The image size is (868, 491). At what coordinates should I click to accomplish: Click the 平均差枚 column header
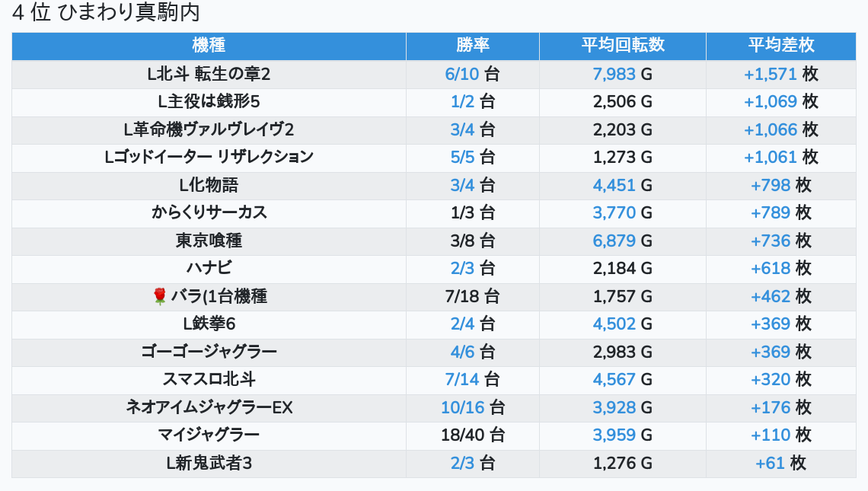click(781, 46)
